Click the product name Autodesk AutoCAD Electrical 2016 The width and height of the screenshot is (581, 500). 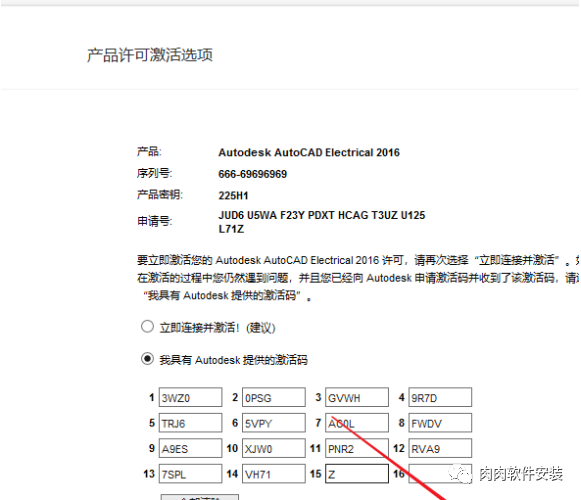click(309, 152)
